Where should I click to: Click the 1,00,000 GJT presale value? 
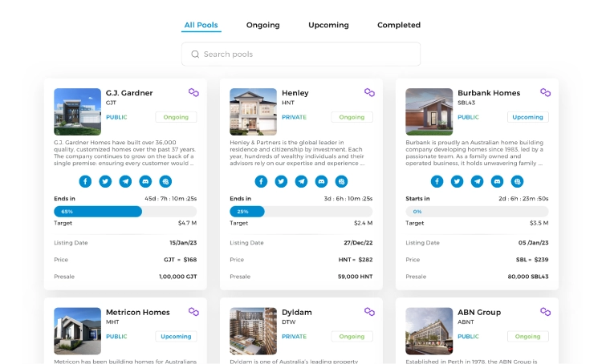coord(177,277)
